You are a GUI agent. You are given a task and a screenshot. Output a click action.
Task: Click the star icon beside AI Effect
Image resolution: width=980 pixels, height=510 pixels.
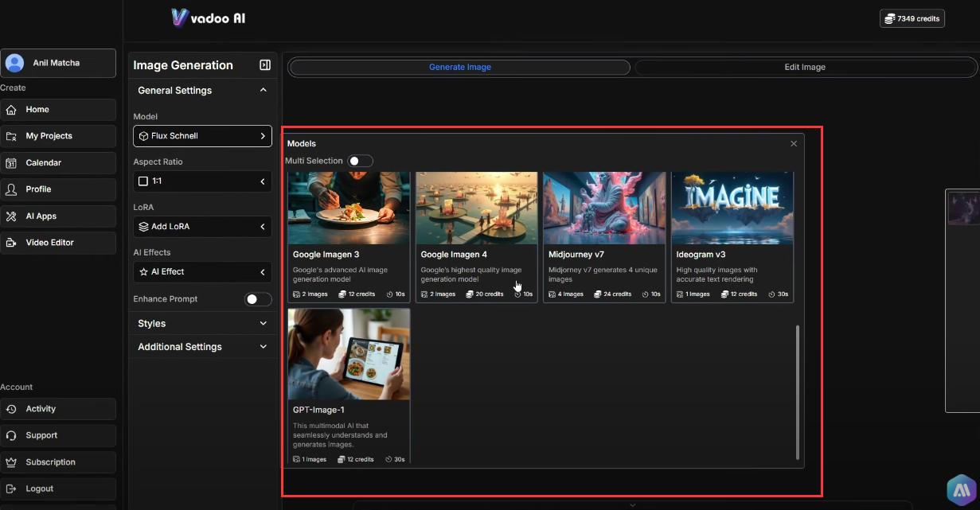(x=144, y=272)
